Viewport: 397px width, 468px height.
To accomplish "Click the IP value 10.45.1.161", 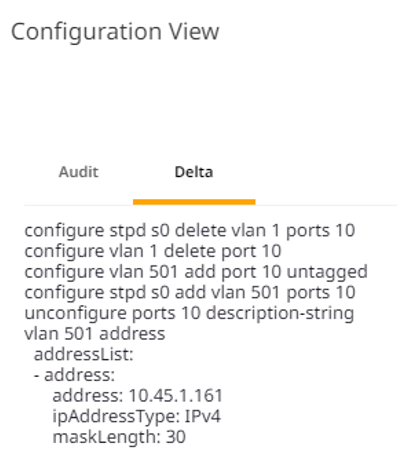I will 175,396.
